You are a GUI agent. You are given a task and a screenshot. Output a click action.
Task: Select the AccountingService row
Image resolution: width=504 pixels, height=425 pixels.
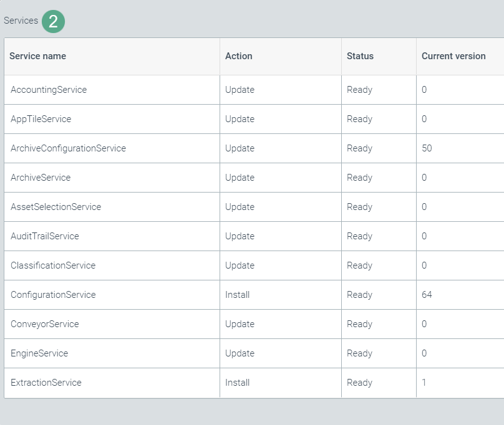pos(49,90)
